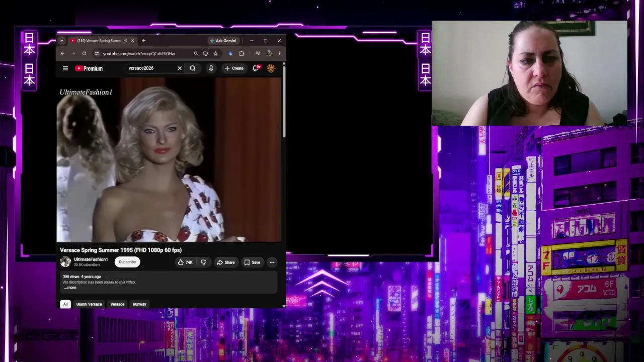Install app icon in address bar
This screenshot has width=644, height=362.
pyautogui.click(x=206, y=53)
